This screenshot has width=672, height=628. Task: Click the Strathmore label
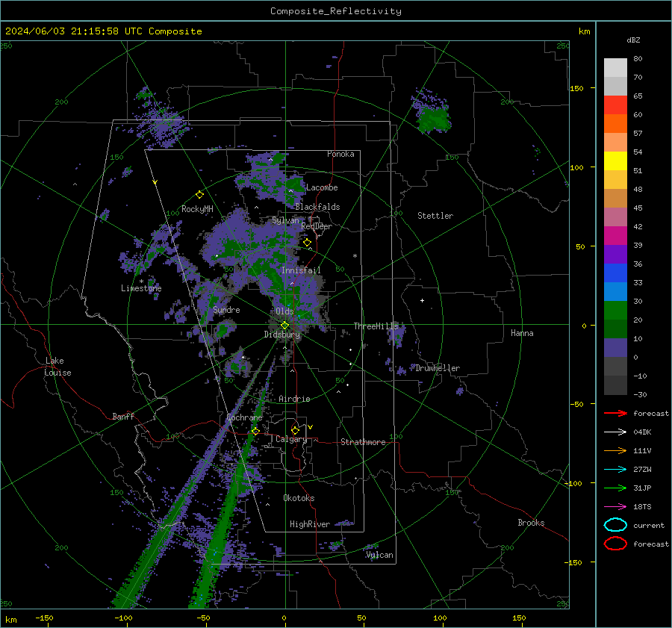click(363, 442)
